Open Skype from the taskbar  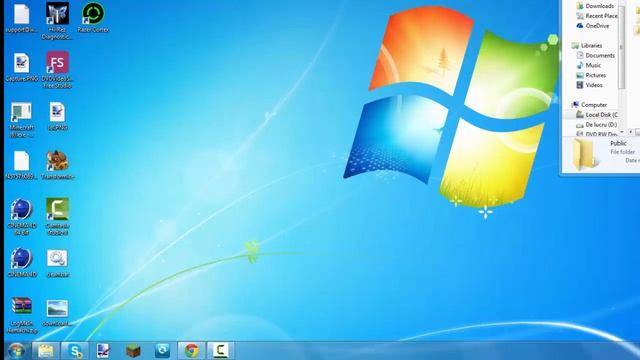(x=75, y=351)
